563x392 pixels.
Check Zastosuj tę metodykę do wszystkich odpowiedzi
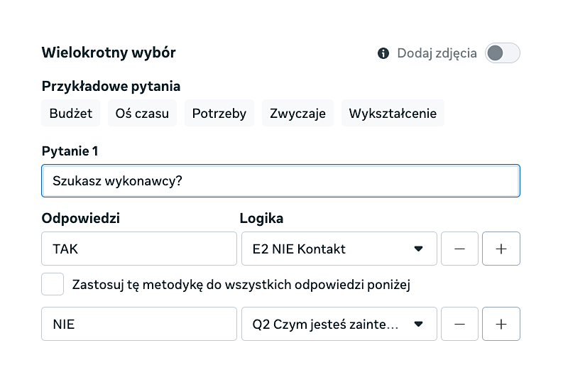pyautogui.click(x=53, y=285)
